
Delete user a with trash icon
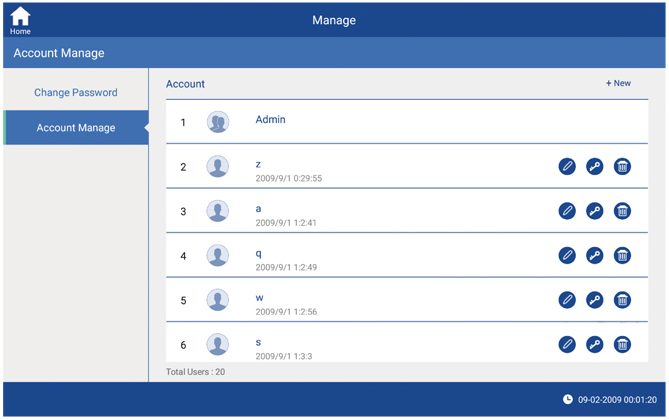(x=622, y=211)
